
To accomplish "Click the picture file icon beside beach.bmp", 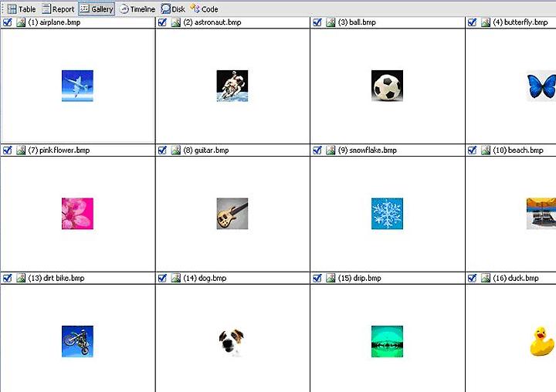I will coord(486,150).
